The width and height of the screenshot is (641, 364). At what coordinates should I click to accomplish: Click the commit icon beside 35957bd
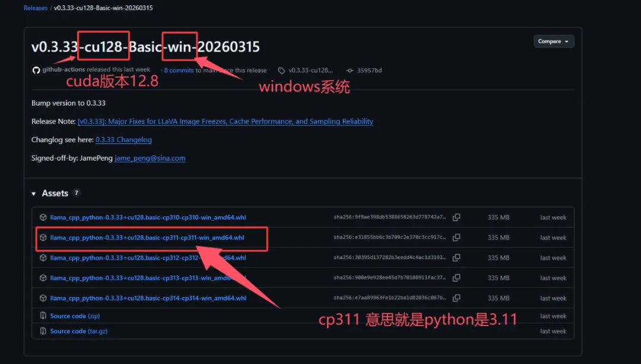pyautogui.click(x=350, y=71)
